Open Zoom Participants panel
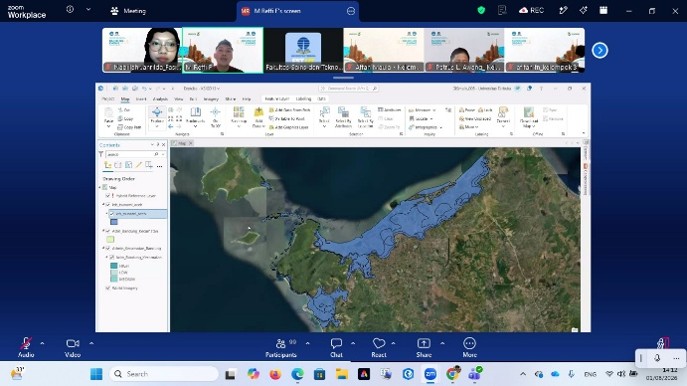Screen dimensions: 687x386 click(x=281, y=348)
